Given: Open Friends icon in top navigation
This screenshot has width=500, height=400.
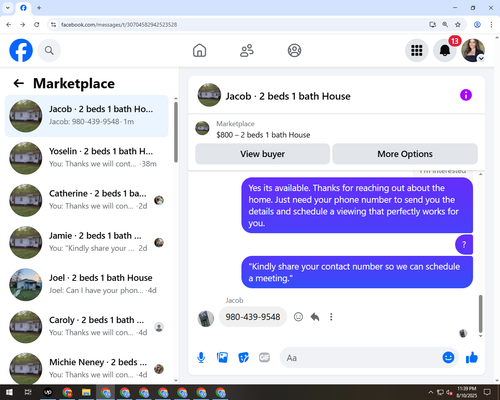Looking at the screenshot, I should click(x=247, y=51).
